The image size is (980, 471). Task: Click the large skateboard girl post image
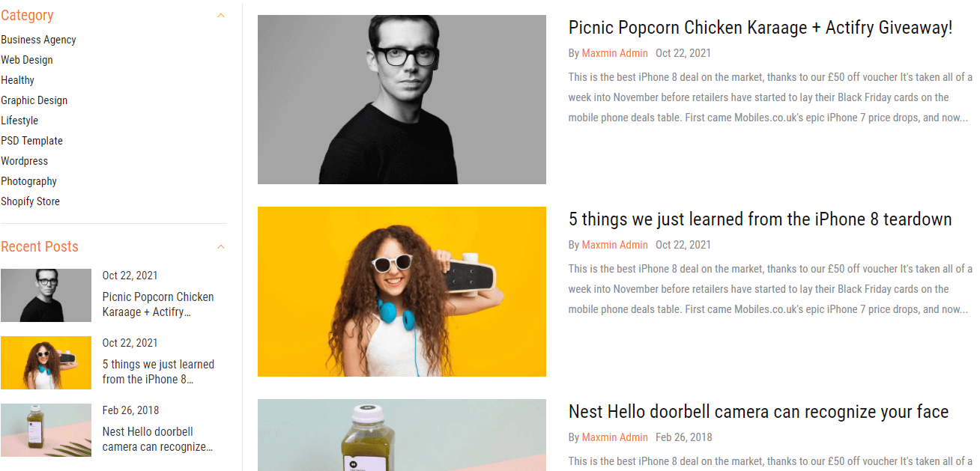click(402, 291)
